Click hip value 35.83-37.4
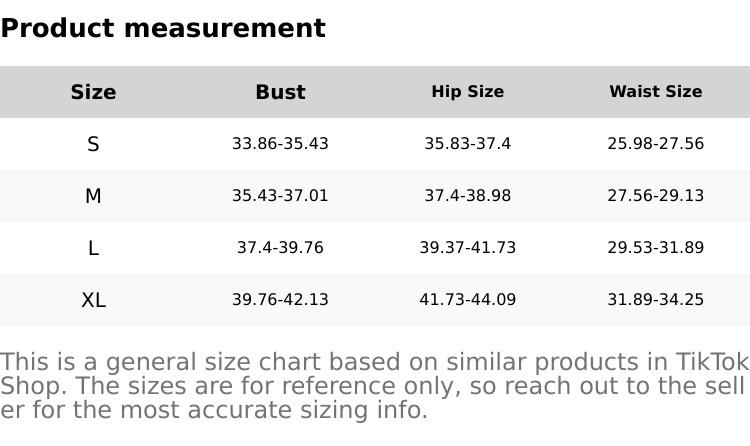The image size is (750, 446). [x=467, y=144]
